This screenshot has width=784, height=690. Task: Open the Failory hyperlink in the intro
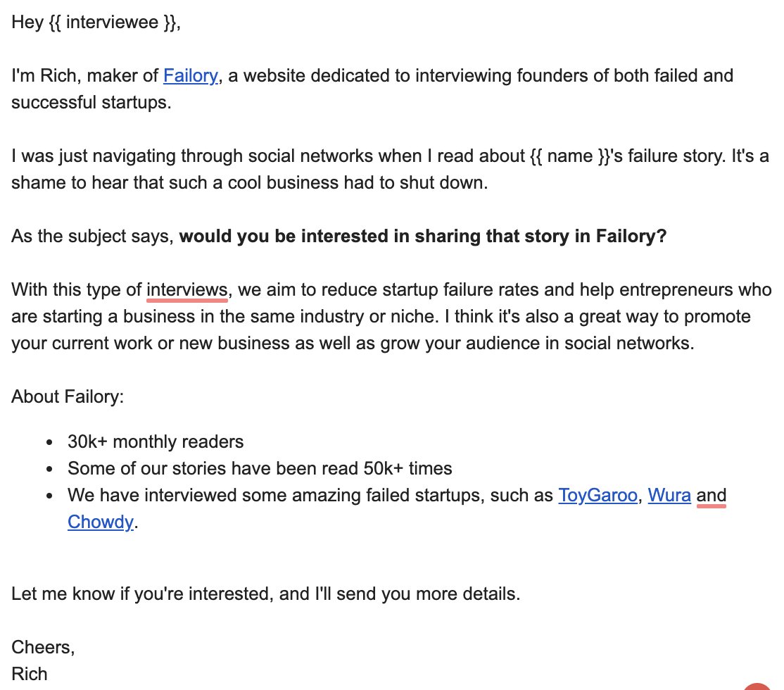pyautogui.click(x=191, y=75)
